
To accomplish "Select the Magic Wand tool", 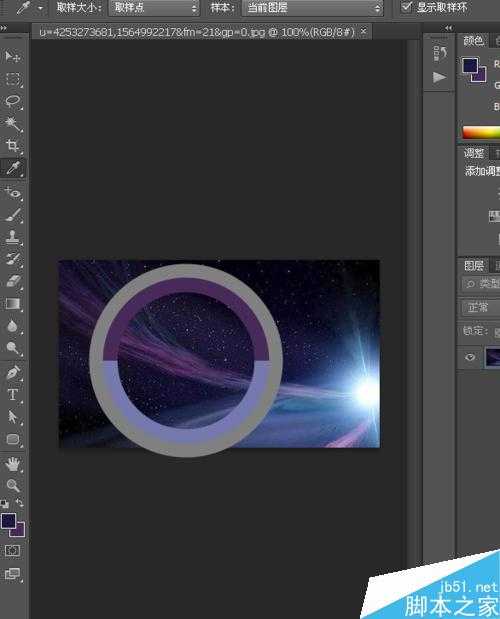I will [x=12, y=124].
